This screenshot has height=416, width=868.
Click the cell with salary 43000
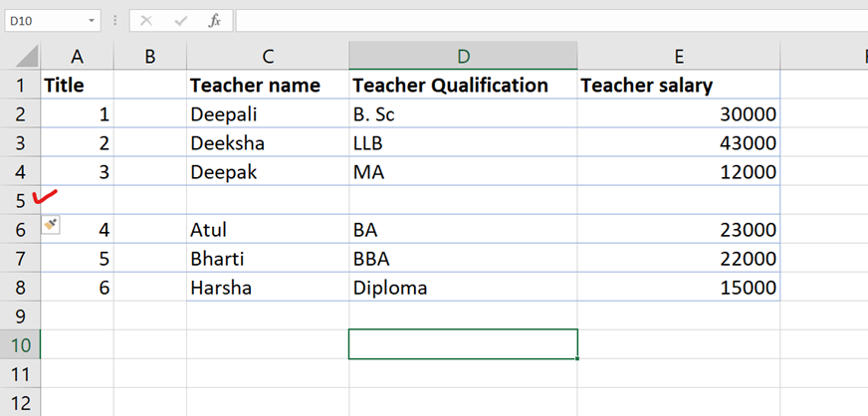point(678,143)
